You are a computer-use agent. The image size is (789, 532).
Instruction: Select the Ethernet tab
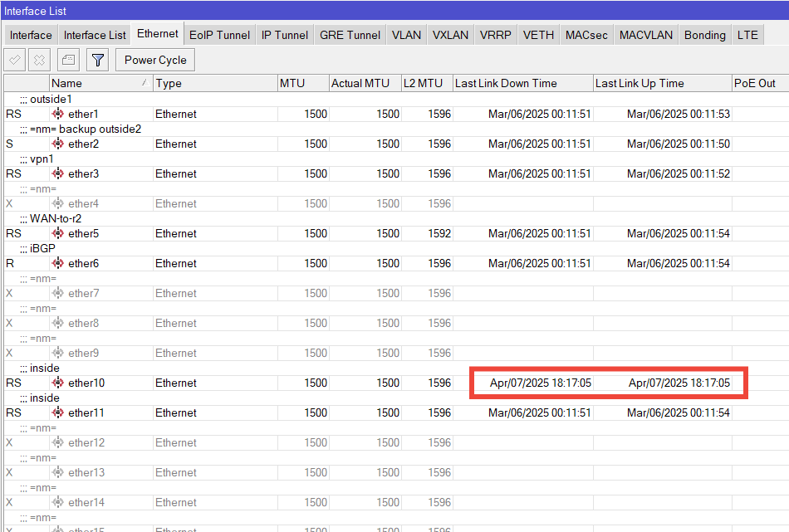tap(158, 34)
